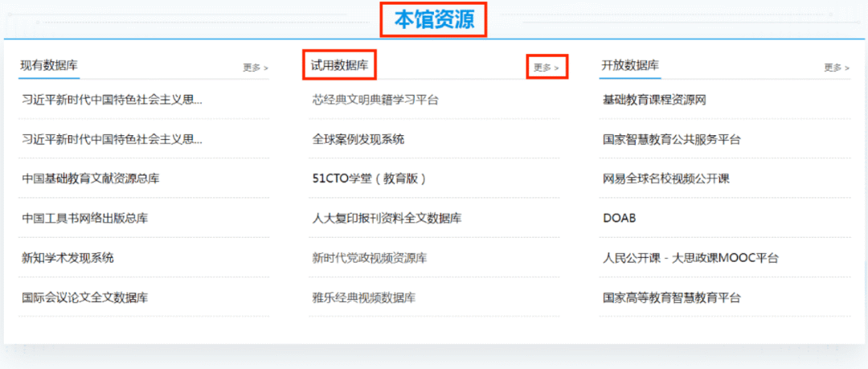868x369 pixels.
Task: Select the 开放数据库 tab heading
Action: 630,66
